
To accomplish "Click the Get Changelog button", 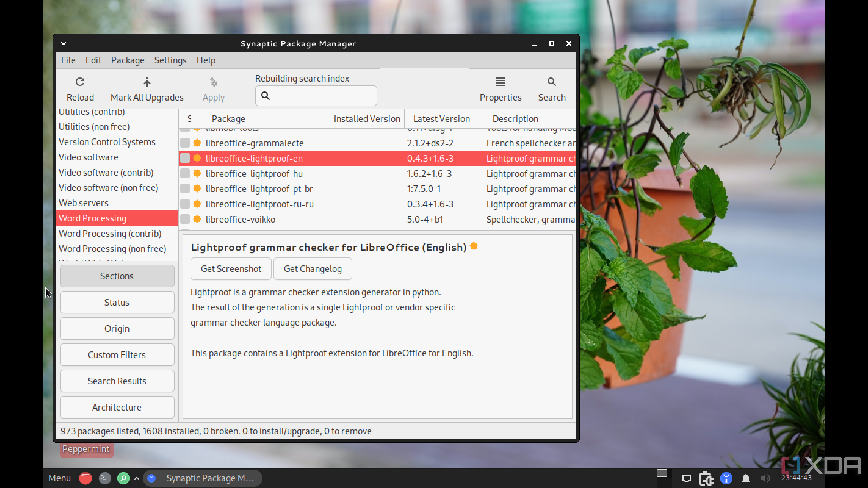I will 313,269.
